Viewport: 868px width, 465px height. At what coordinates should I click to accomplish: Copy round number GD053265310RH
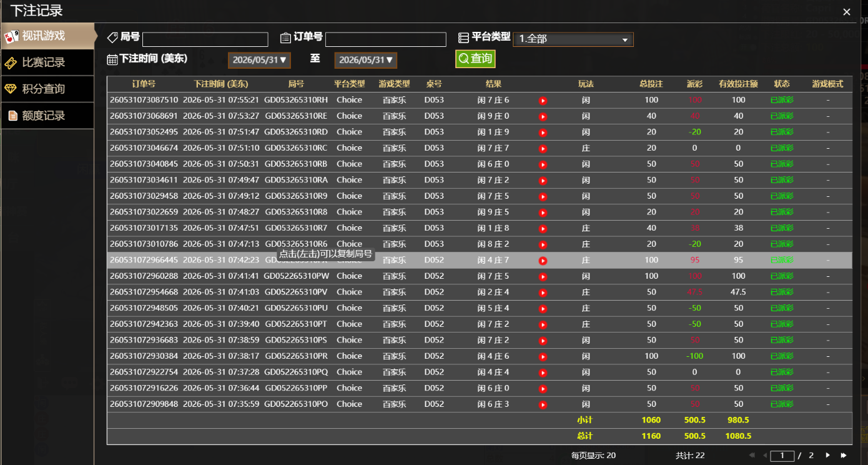pyautogui.click(x=296, y=100)
